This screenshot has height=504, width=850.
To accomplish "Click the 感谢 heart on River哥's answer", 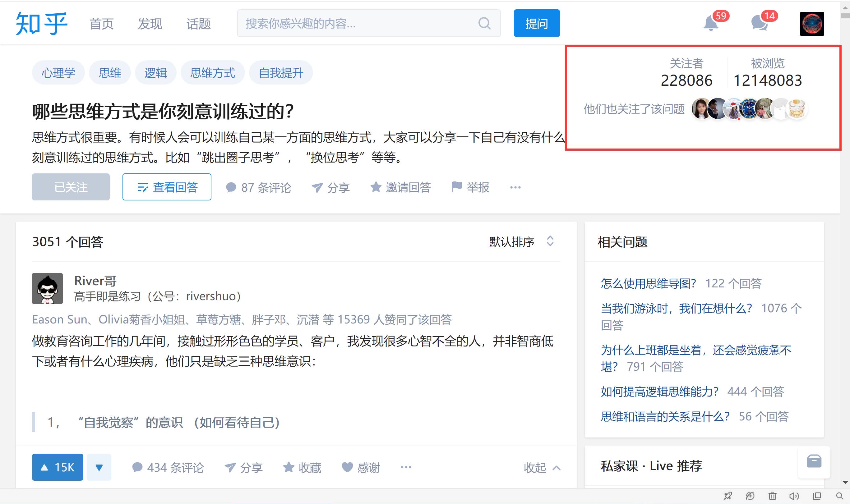I will pos(347,467).
